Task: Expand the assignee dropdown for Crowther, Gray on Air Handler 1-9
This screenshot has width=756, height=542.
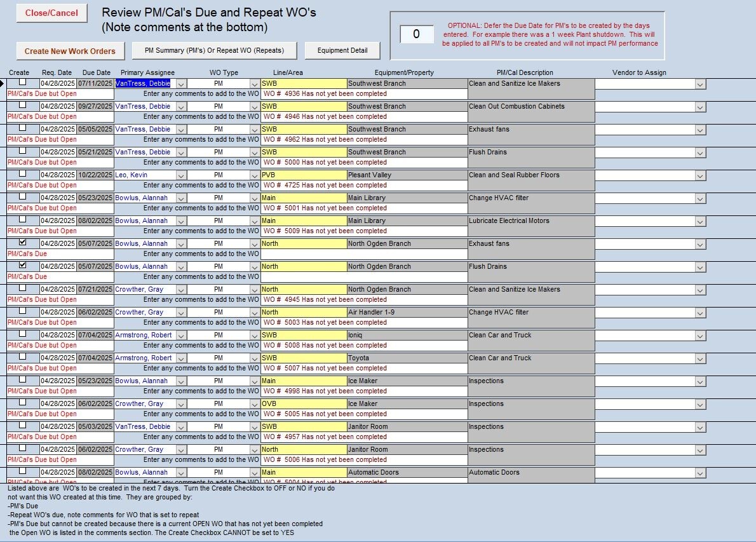Action: click(x=182, y=312)
